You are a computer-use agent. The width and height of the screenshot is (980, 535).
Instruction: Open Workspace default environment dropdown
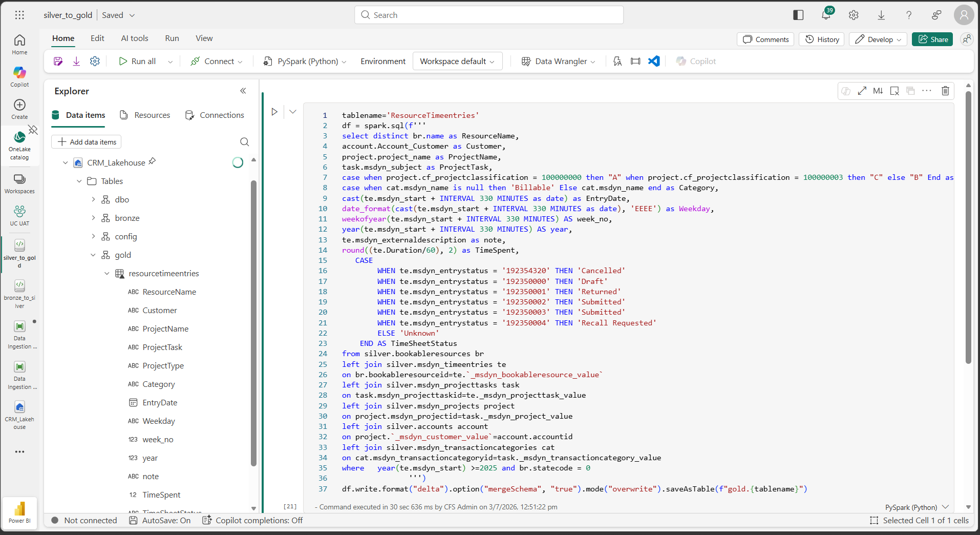[x=457, y=61]
